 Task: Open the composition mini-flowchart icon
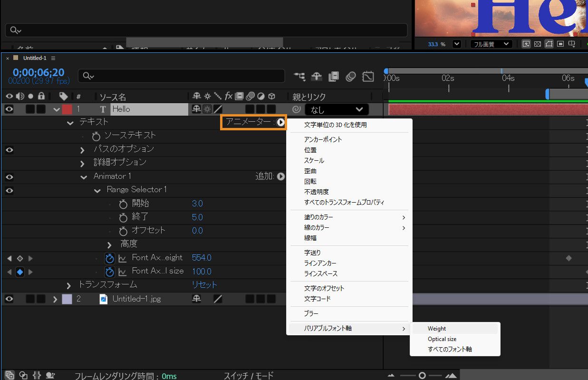coord(299,76)
